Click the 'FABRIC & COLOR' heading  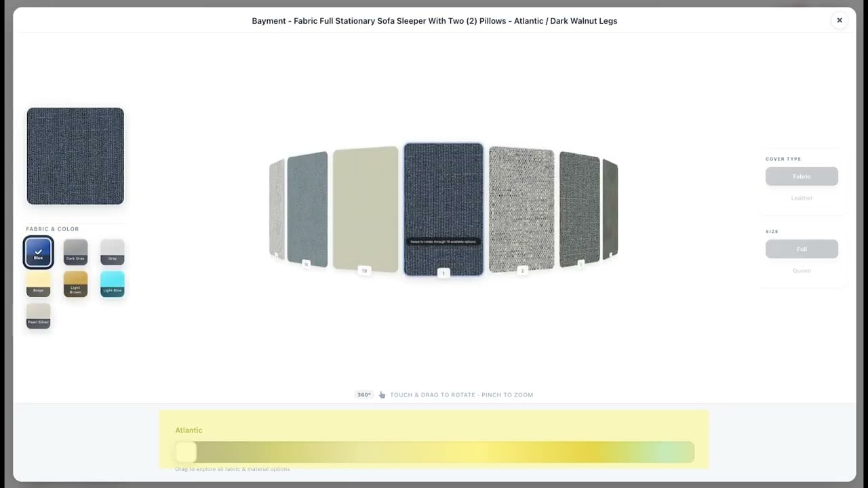click(x=52, y=229)
